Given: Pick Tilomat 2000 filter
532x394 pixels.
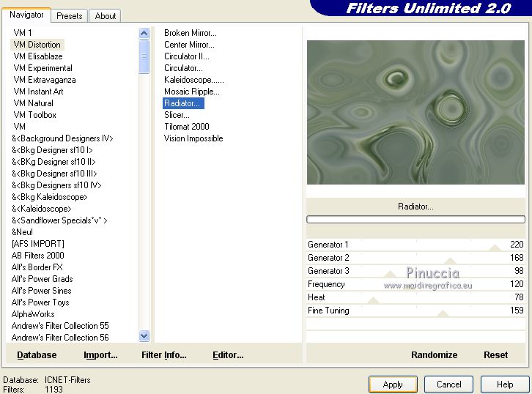Looking at the screenshot, I should pyautogui.click(x=187, y=127).
